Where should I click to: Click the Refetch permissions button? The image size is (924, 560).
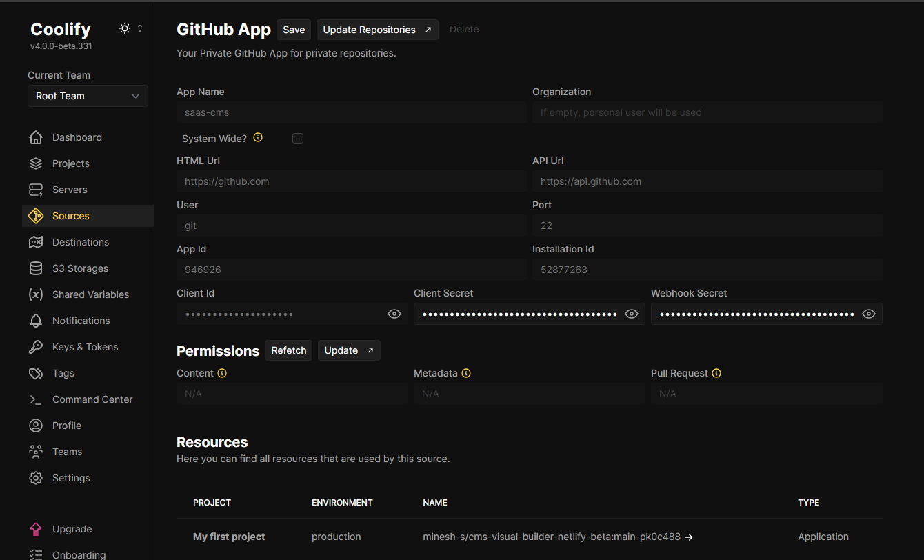click(288, 350)
